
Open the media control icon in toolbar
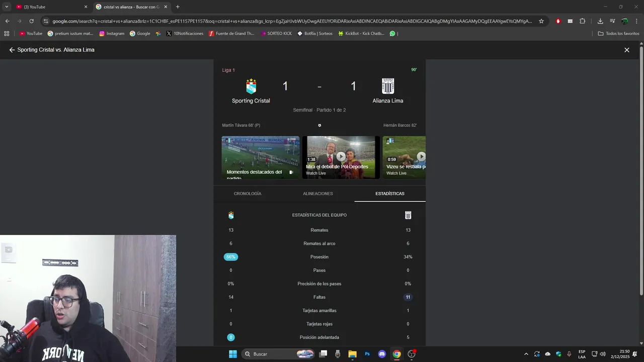point(612,21)
